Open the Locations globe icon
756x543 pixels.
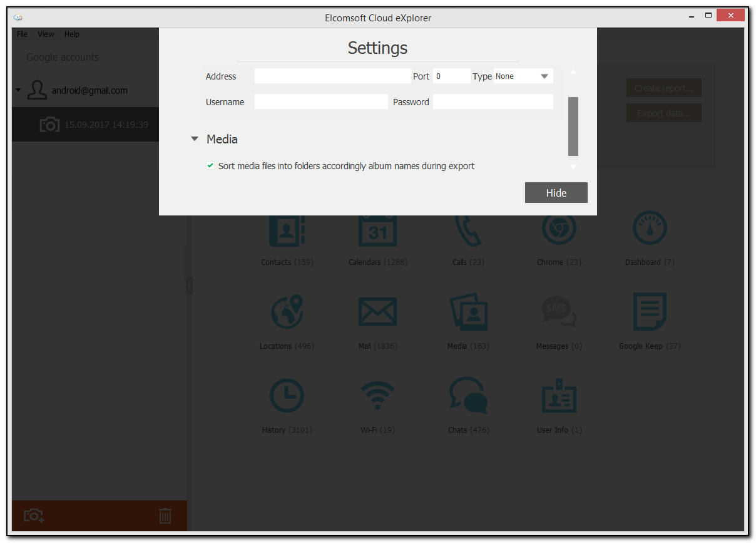tap(287, 312)
